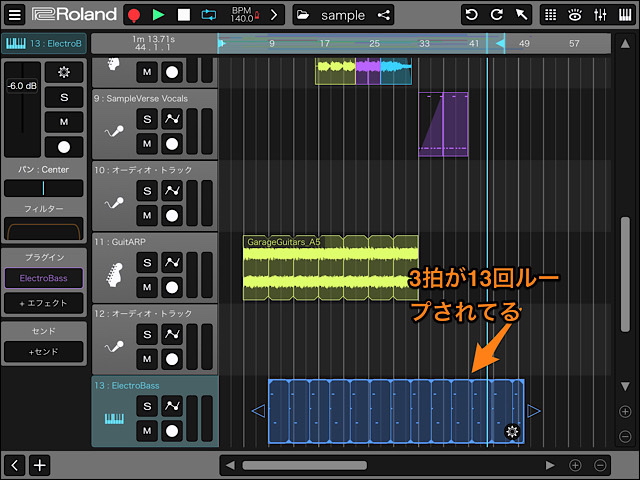The width and height of the screenshot is (640, 480).
Task: Open automation for track 10
Action: pos(172,191)
